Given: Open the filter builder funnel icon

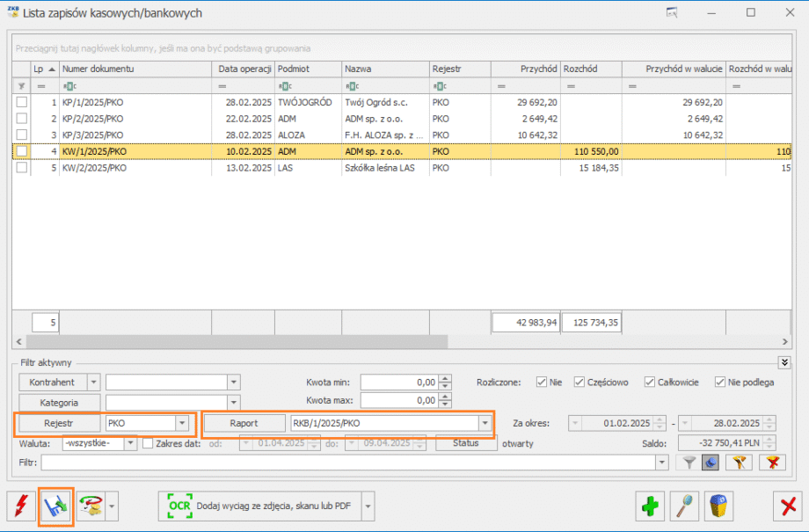Looking at the screenshot, I should tap(738, 463).
